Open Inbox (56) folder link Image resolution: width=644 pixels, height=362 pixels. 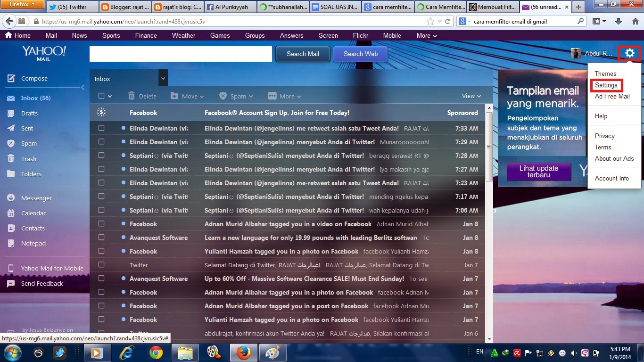click(x=36, y=98)
